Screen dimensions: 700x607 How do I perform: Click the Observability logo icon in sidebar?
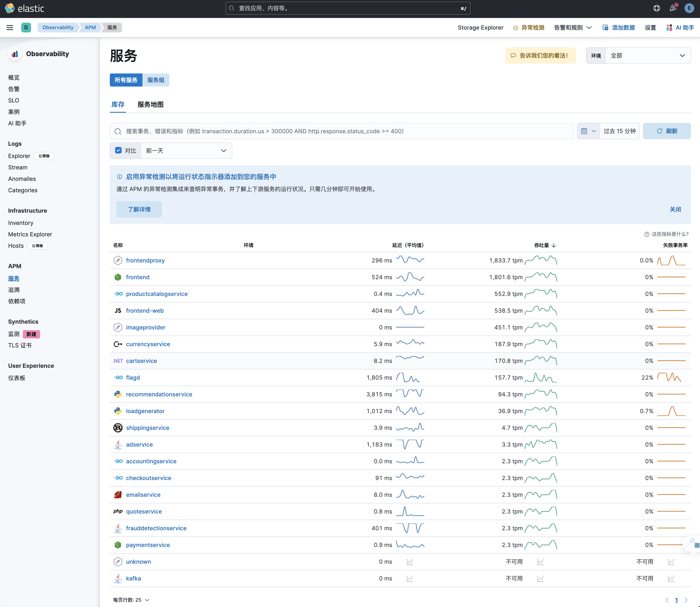[x=15, y=54]
